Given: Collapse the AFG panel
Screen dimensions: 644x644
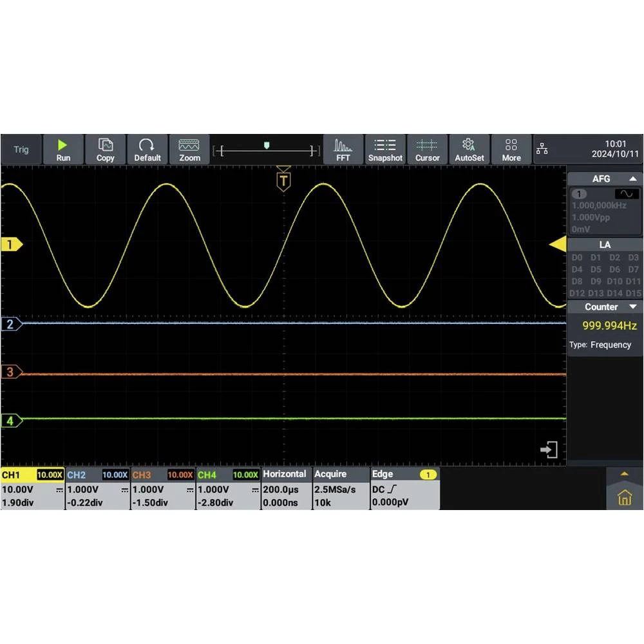Looking at the screenshot, I should (x=633, y=179).
